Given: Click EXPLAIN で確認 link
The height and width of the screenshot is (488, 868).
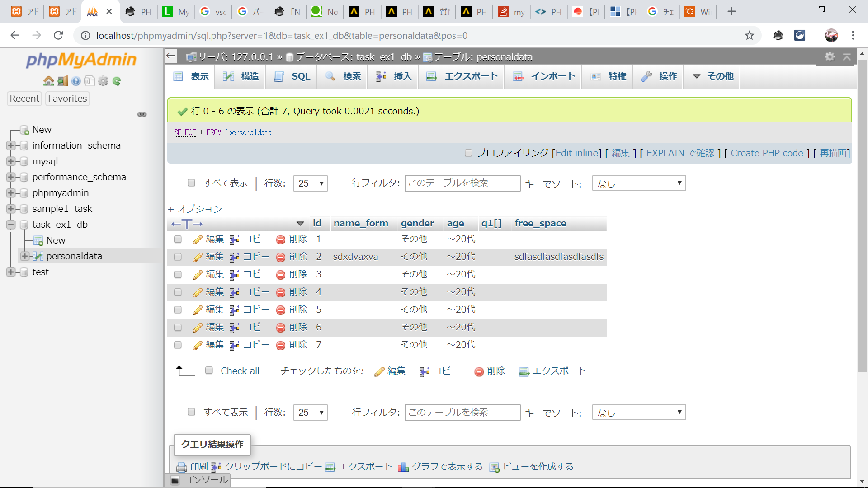Looking at the screenshot, I should (x=680, y=153).
